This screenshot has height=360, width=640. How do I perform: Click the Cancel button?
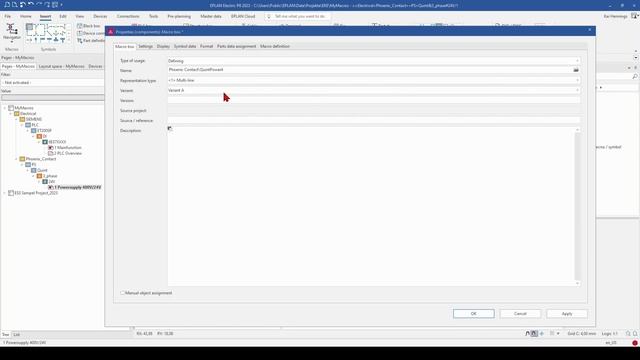tap(520, 313)
